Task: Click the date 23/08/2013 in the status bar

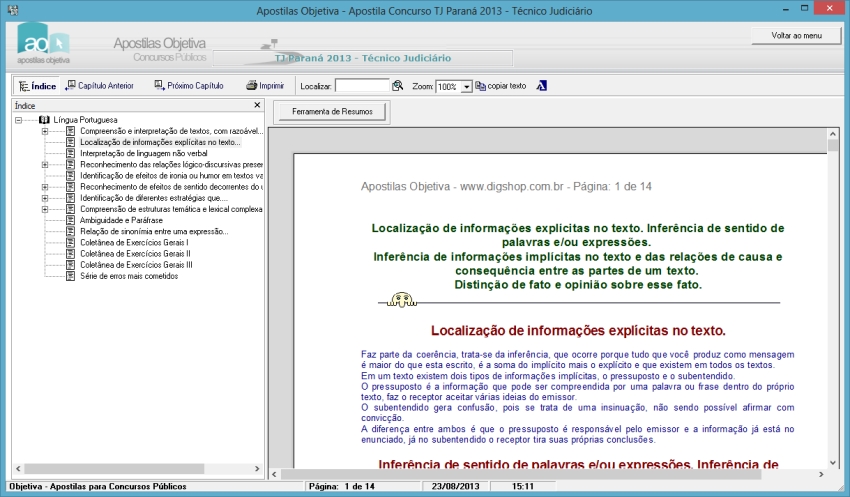Action: 455,486
